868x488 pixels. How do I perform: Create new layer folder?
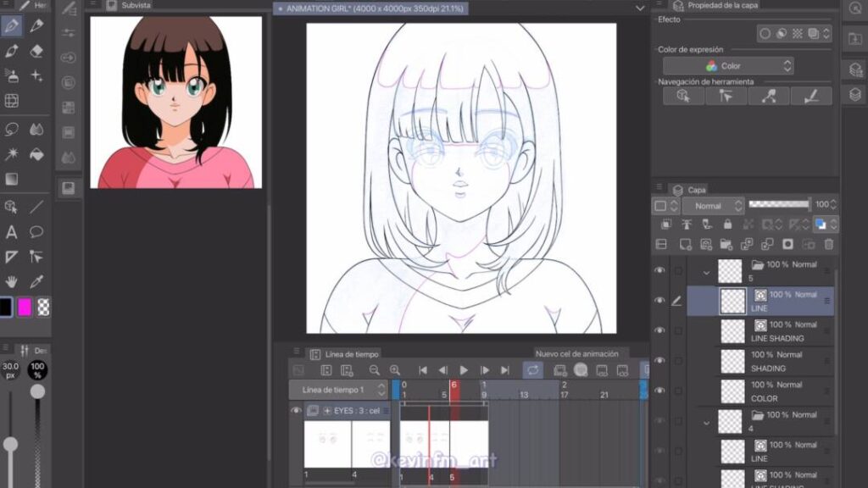(x=726, y=244)
